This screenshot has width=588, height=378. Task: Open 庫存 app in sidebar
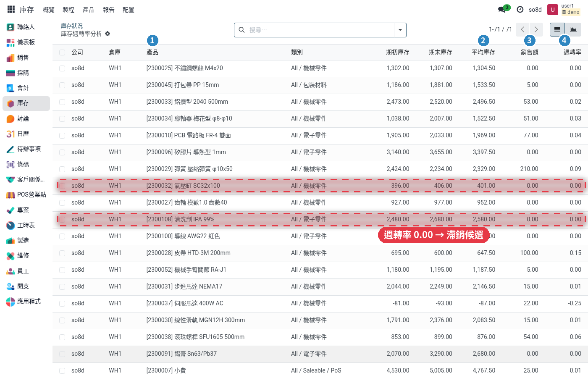click(26, 103)
